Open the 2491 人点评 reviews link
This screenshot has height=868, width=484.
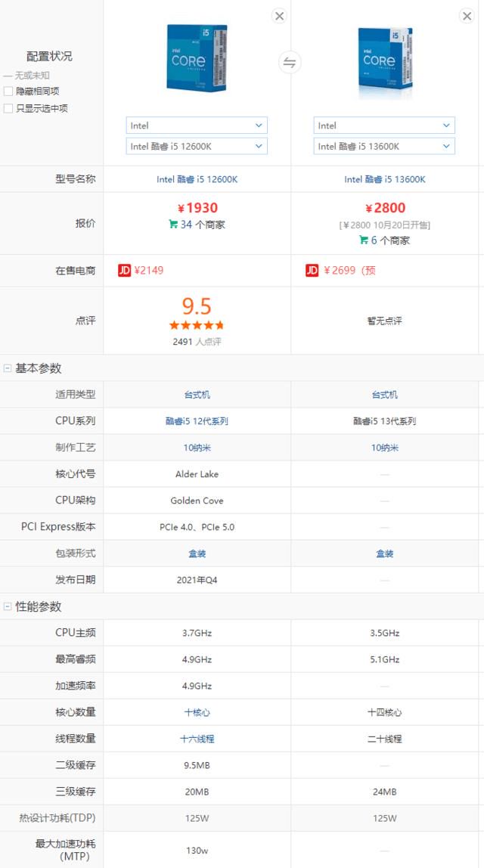(x=197, y=342)
